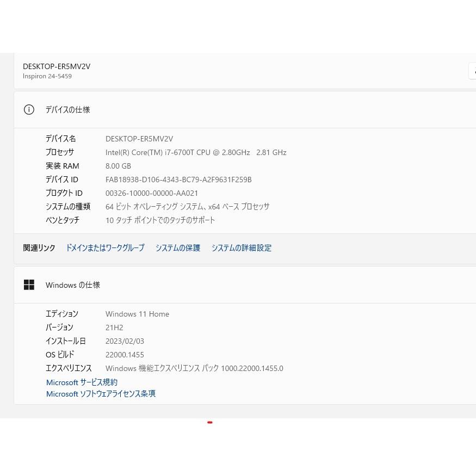Open the システムの詳細設定 link

pos(242,248)
